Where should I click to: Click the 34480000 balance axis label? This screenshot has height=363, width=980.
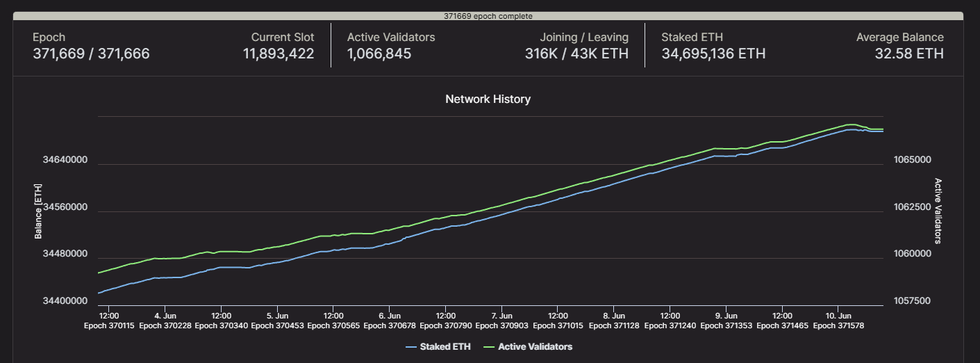(65, 254)
